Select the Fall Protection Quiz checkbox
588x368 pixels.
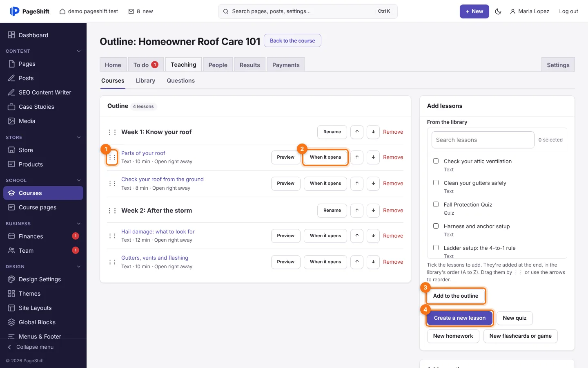click(x=436, y=204)
